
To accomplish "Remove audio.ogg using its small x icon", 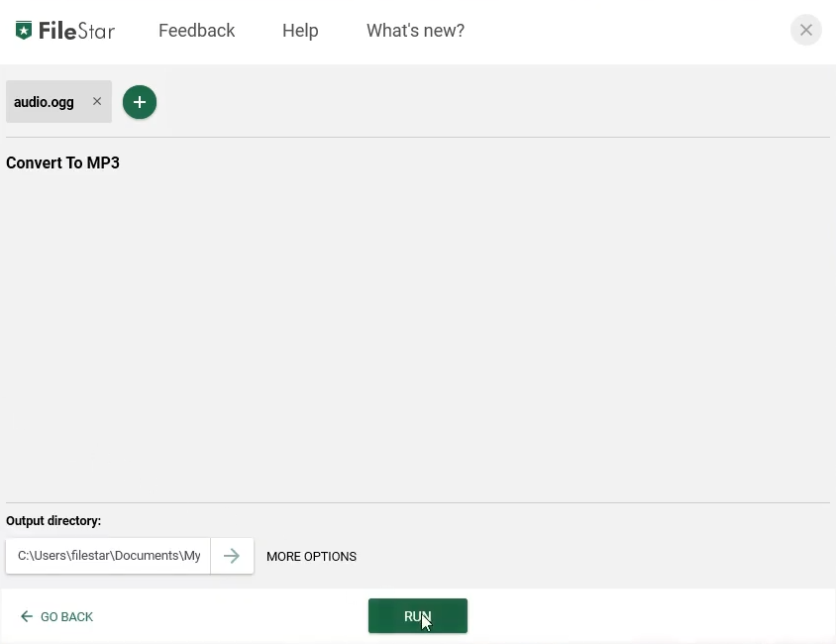I will (x=97, y=101).
